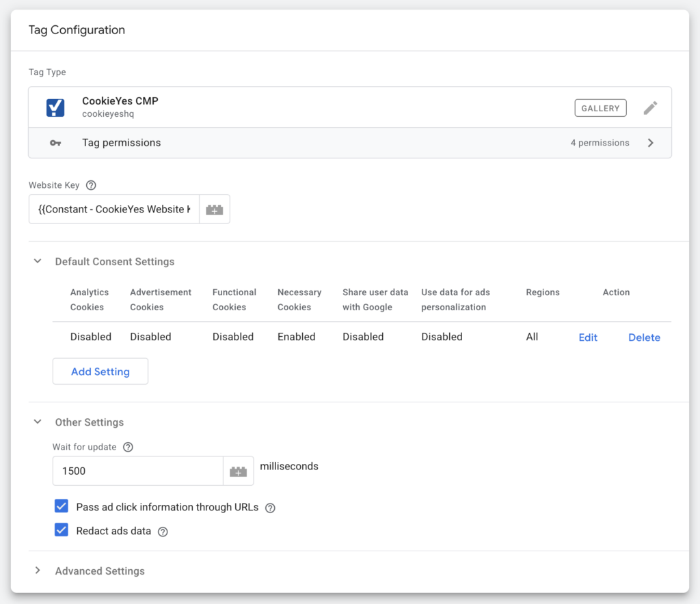Click the CookieYes CMP checkmark logo
This screenshot has height=604, width=700.
[x=55, y=107]
